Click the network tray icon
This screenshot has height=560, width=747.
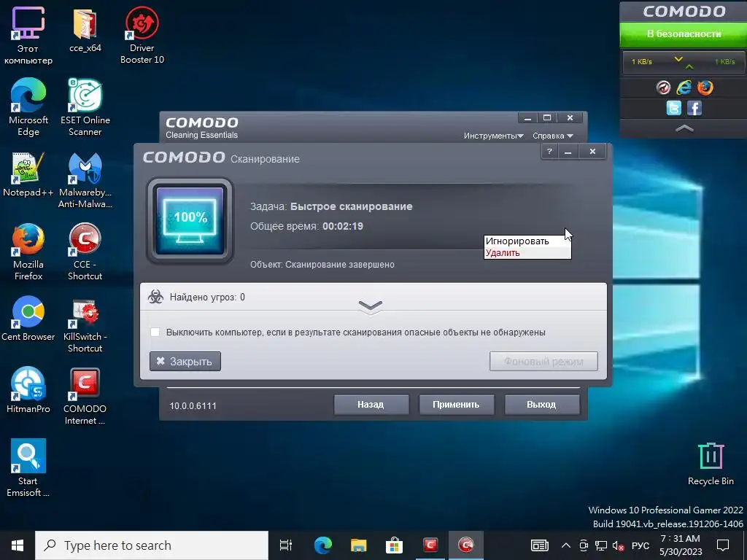click(x=601, y=545)
